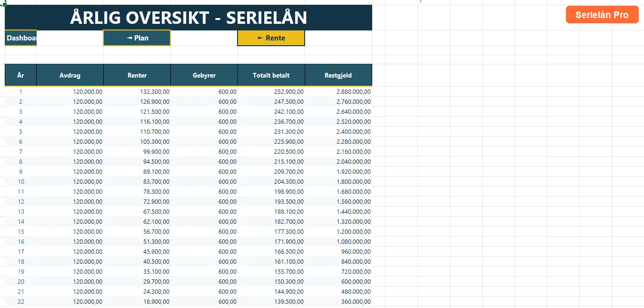This screenshot has height=308, width=644.
Task: Select the Renter cell 99.900,00
Action: (x=137, y=151)
